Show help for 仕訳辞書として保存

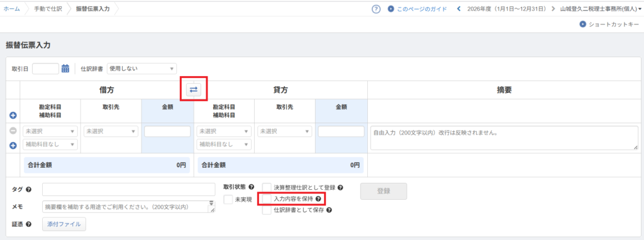pos(329,210)
